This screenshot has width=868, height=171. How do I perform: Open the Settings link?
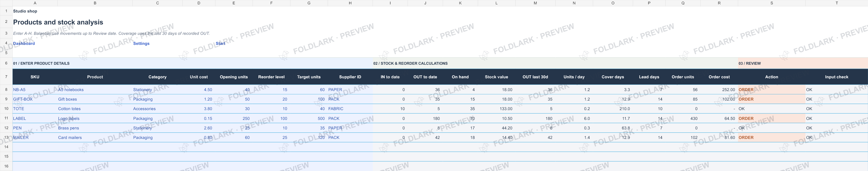[x=141, y=43]
